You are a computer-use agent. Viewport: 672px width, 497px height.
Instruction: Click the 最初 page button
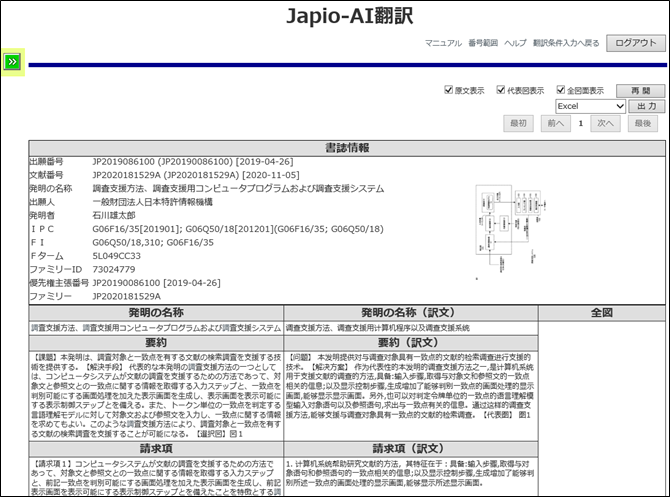tap(518, 123)
